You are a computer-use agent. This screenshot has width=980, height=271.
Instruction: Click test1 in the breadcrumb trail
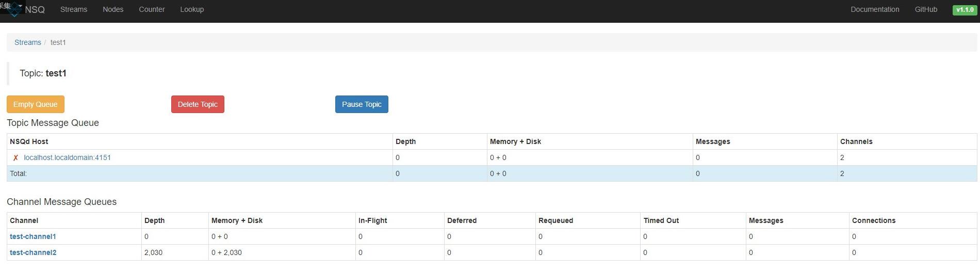click(58, 42)
